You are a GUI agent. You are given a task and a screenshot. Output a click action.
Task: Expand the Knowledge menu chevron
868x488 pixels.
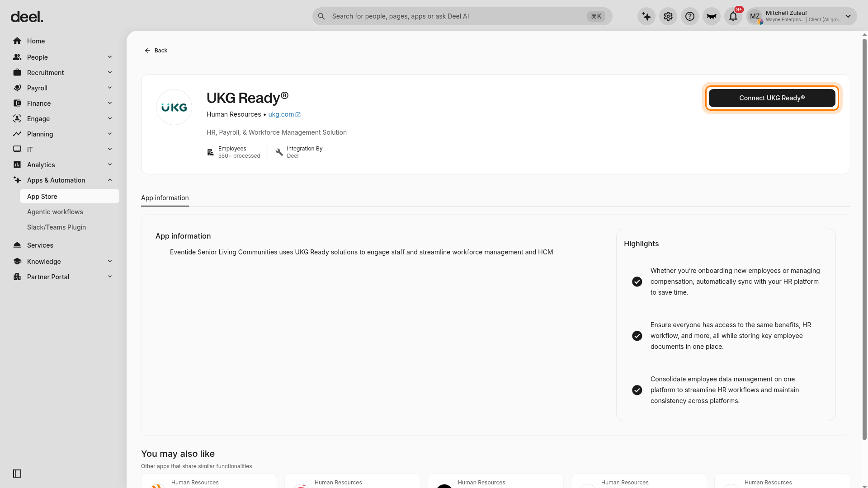110,261
